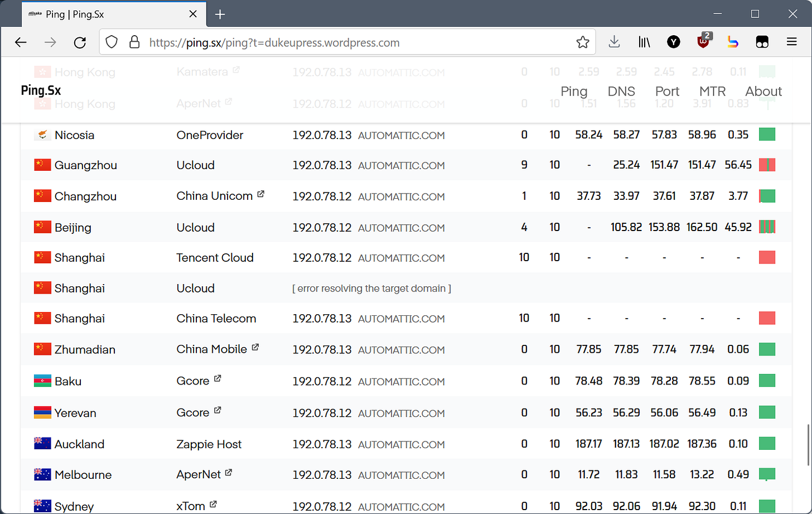Image resolution: width=812 pixels, height=514 pixels.
Task: Click the black Y extension icon
Action: click(674, 42)
